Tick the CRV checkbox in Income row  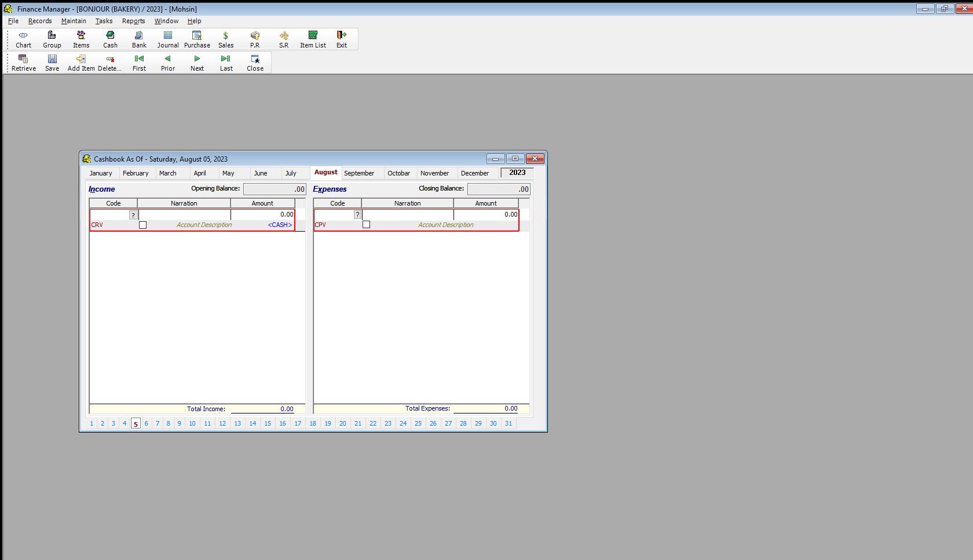point(142,225)
